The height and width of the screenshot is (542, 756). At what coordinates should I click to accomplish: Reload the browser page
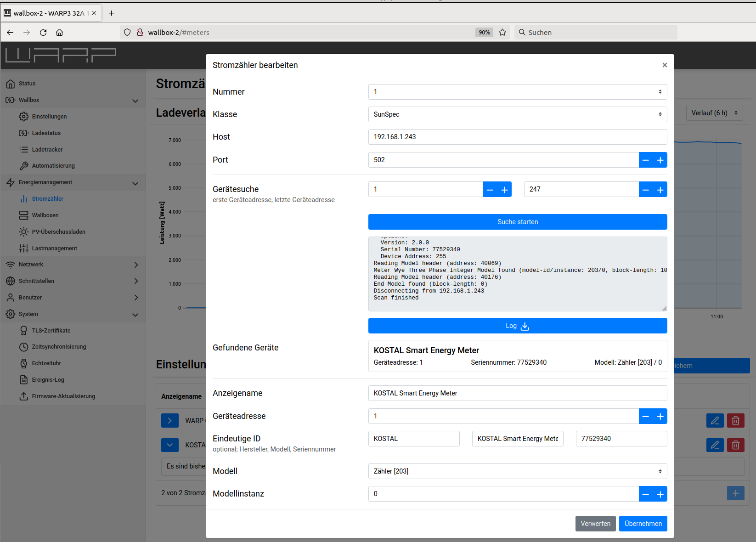pyautogui.click(x=43, y=32)
